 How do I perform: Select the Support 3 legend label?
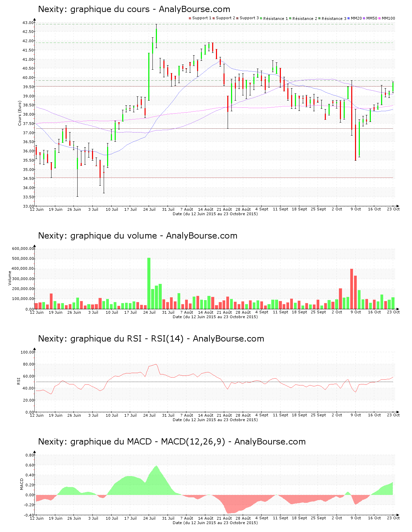[x=249, y=18]
